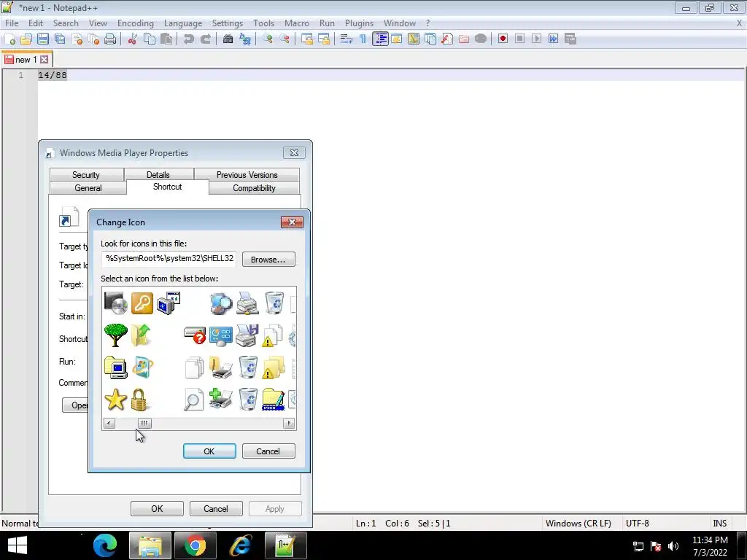Open the Language menu
The height and width of the screenshot is (560, 747).
click(183, 23)
